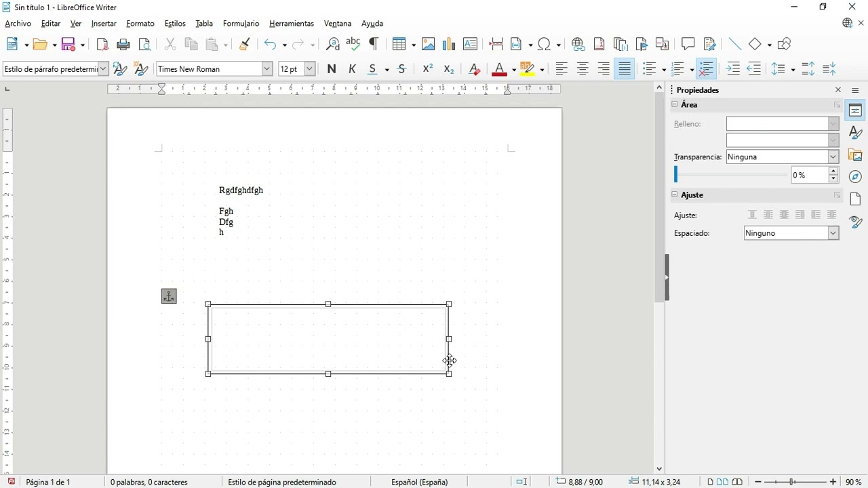
Task: Click the Clone formatting paintbrush icon
Action: (245, 45)
